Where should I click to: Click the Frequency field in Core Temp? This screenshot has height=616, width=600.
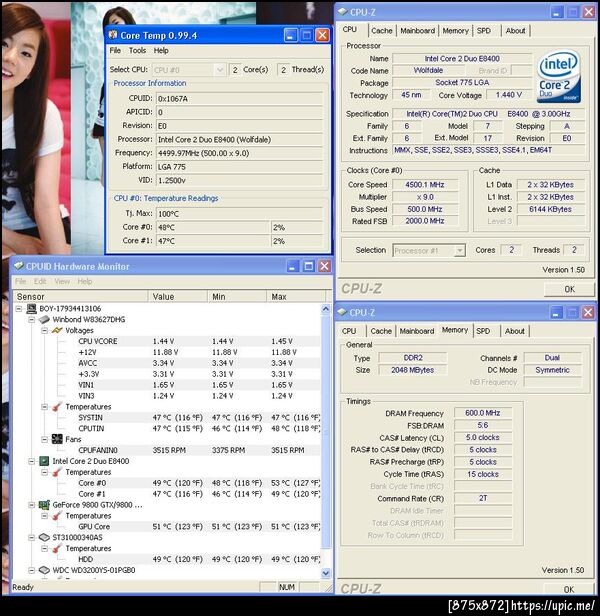[240, 153]
